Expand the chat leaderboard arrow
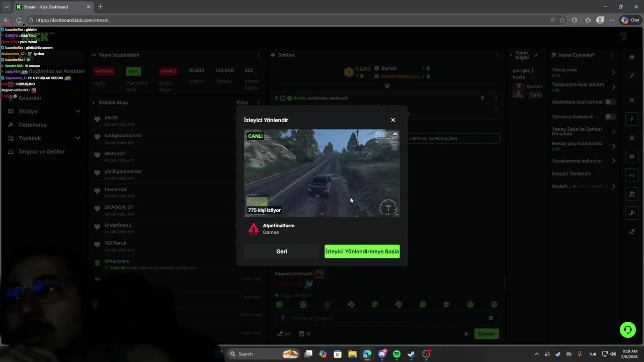Screen dimensions: 644x362 click(387, 86)
